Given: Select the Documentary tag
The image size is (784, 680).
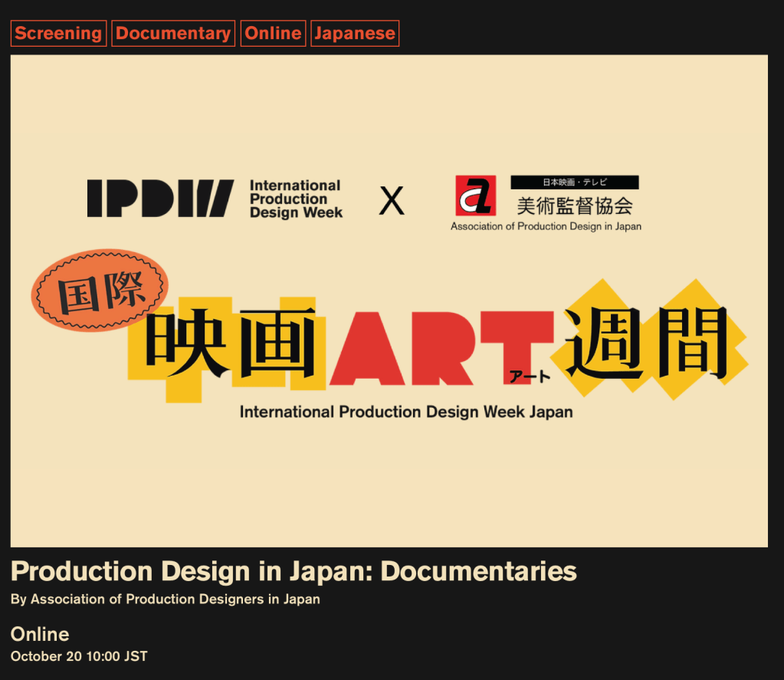Looking at the screenshot, I should (x=173, y=34).
